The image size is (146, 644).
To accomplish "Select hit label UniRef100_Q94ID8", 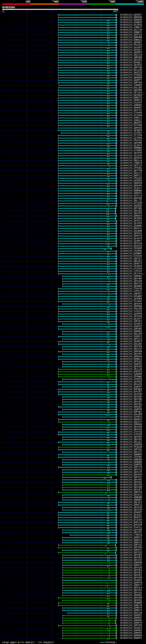I will click(131, 597).
